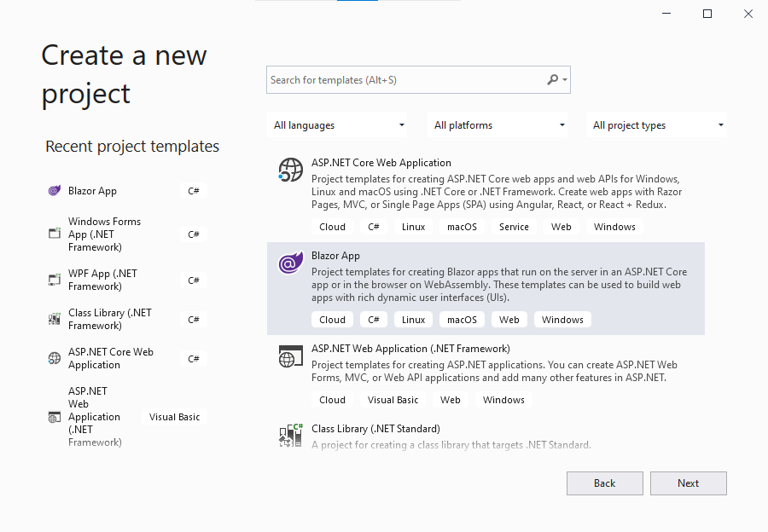The width and height of the screenshot is (768, 532).
Task: Choose recent template ASP.NET Core Web Application
Action: pyautogui.click(x=127, y=358)
